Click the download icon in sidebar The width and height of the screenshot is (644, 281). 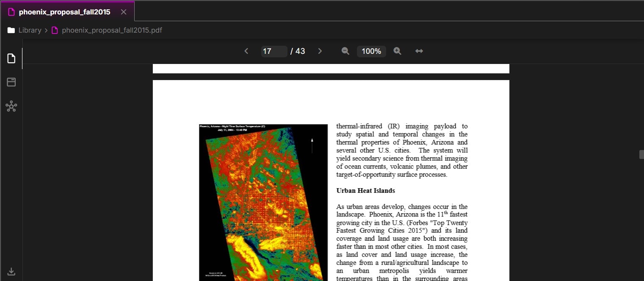point(11,272)
